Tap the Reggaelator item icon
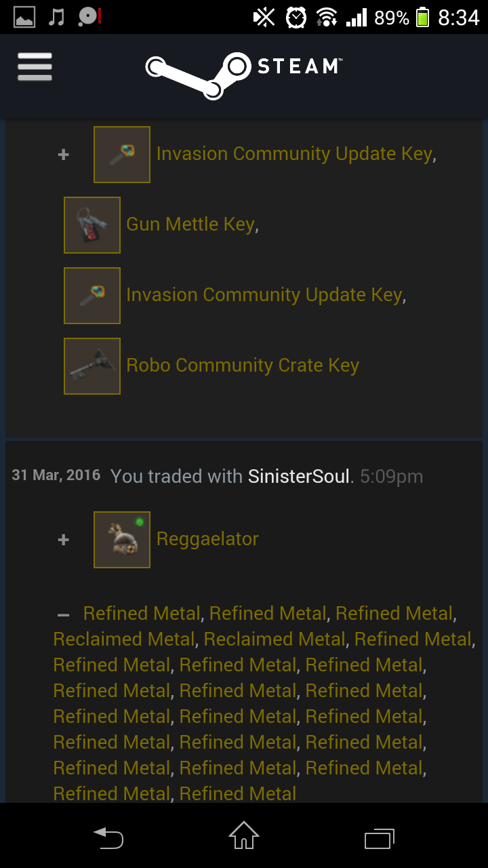 (122, 540)
